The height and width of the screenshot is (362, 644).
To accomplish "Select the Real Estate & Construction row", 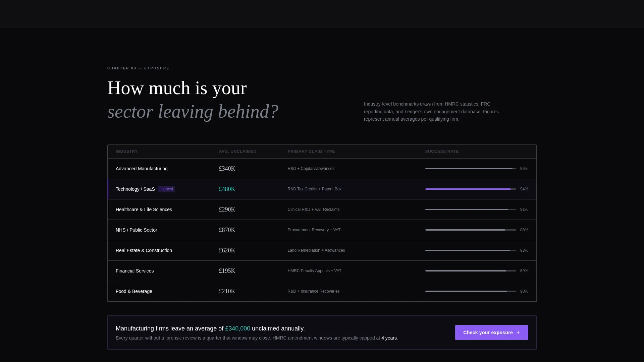I will point(322,250).
